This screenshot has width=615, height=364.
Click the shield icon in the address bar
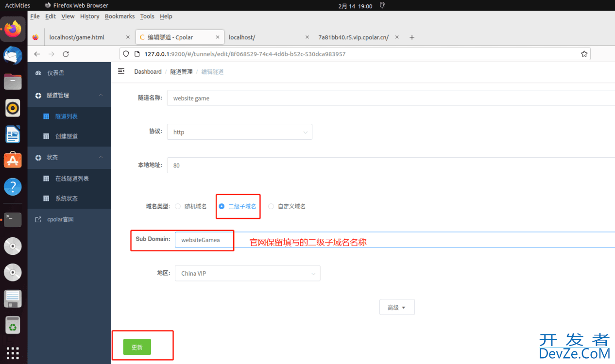pyautogui.click(x=126, y=54)
